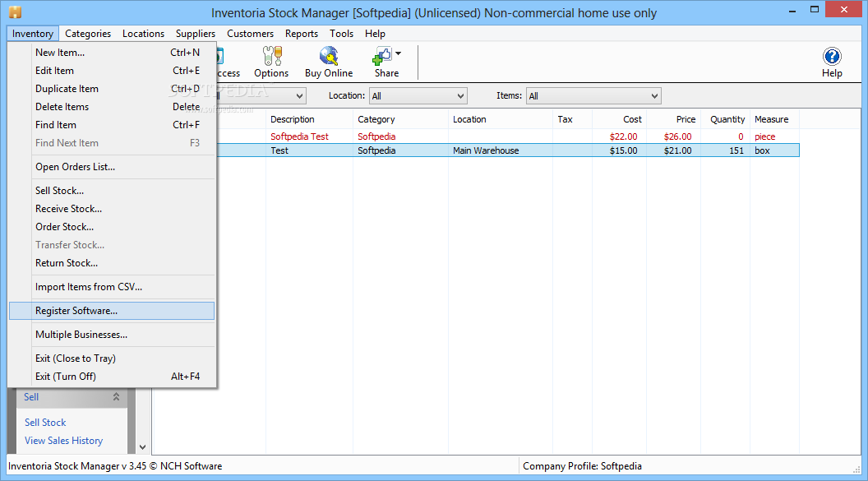The height and width of the screenshot is (481, 868).
Task: Choose Order Stock... menu entry
Action: (112, 227)
